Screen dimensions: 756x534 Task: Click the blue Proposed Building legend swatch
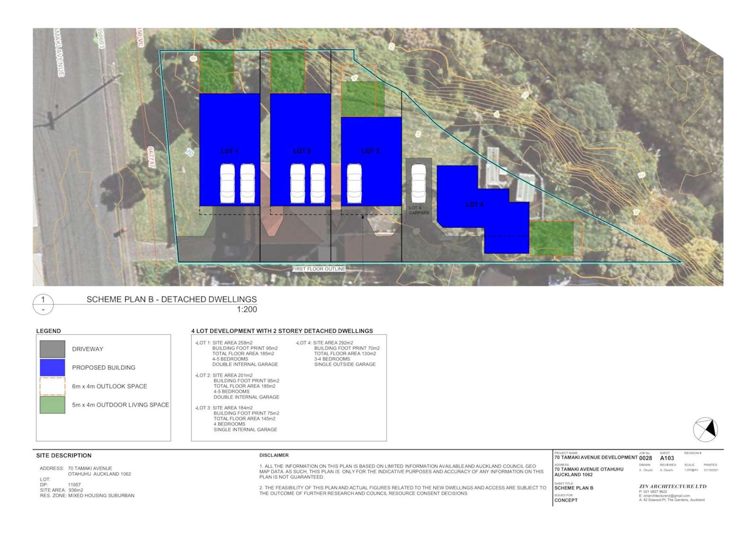tap(52, 368)
